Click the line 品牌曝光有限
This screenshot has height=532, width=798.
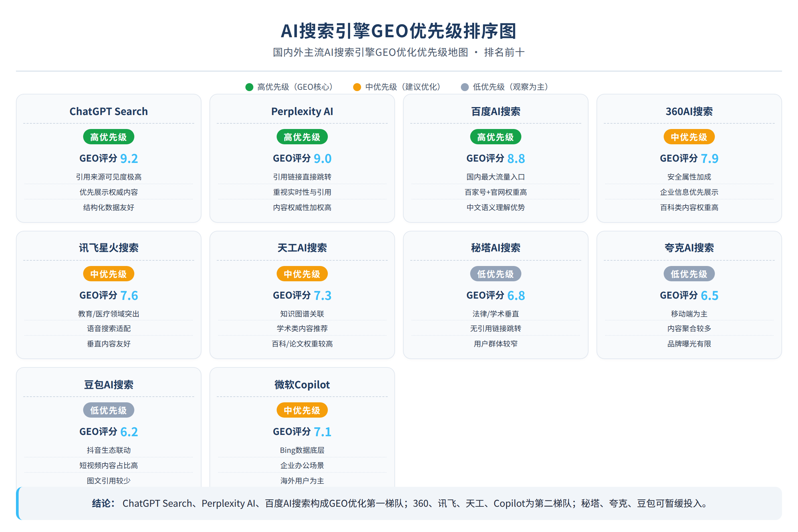point(689,344)
